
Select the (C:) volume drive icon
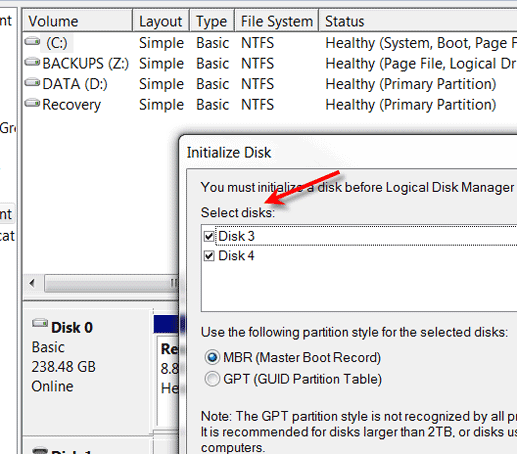[32, 42]
